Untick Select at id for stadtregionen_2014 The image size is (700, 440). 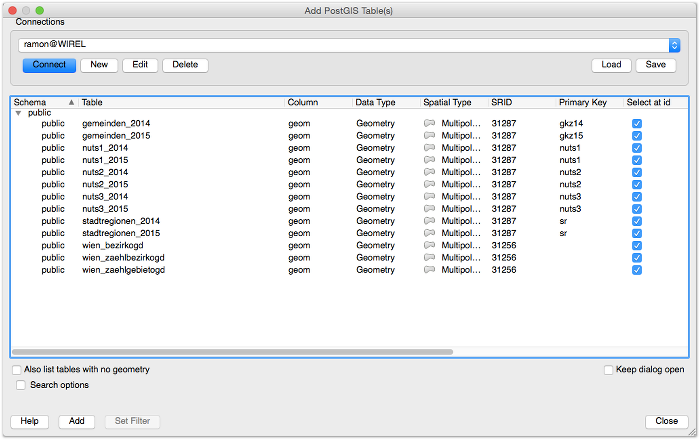click(637, 221)
